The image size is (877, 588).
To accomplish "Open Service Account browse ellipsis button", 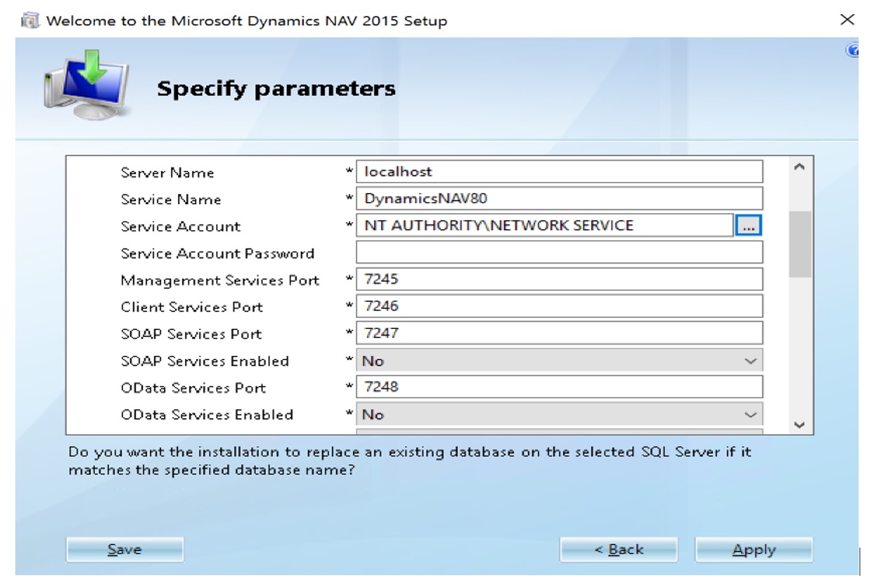I will [x=748, y=225].
